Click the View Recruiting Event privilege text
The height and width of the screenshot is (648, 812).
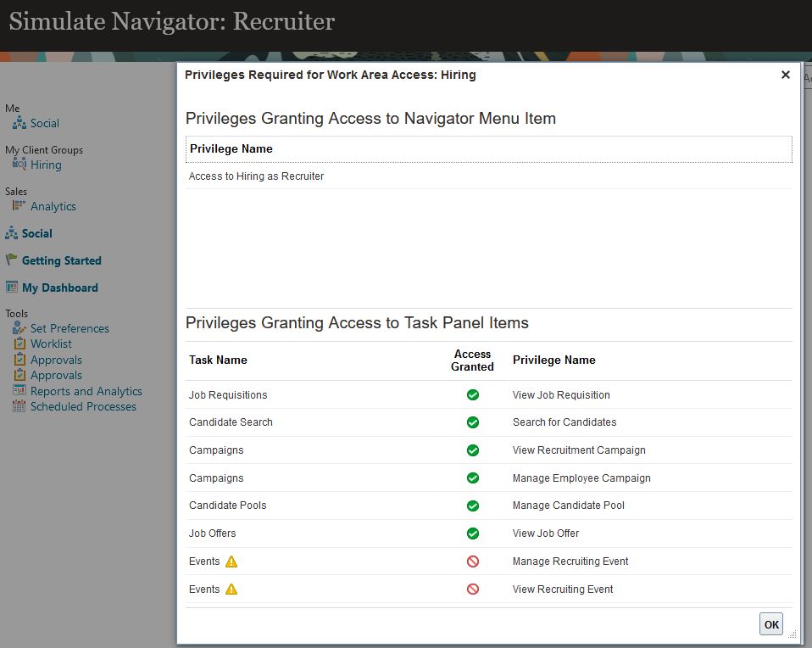pos(563,589)
